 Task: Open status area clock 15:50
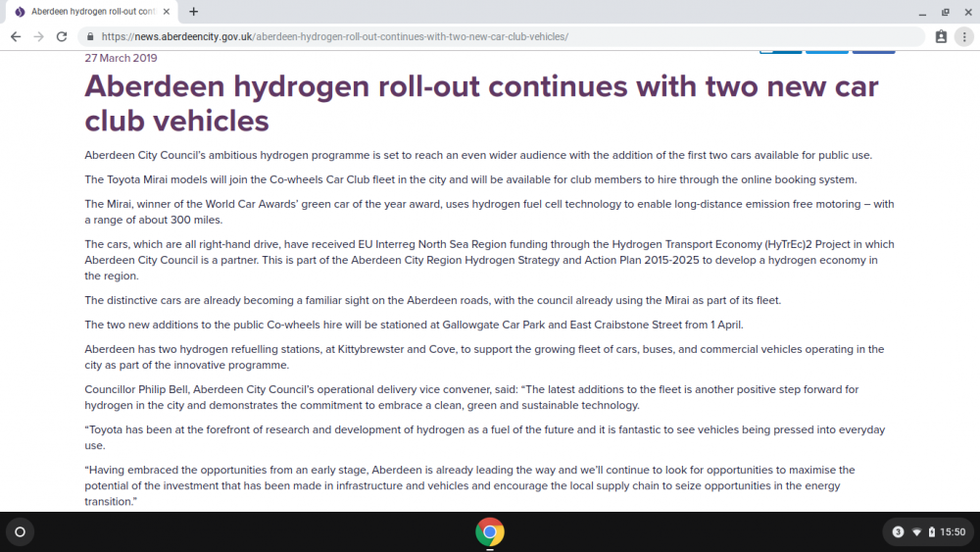click(x=953, y=532)
